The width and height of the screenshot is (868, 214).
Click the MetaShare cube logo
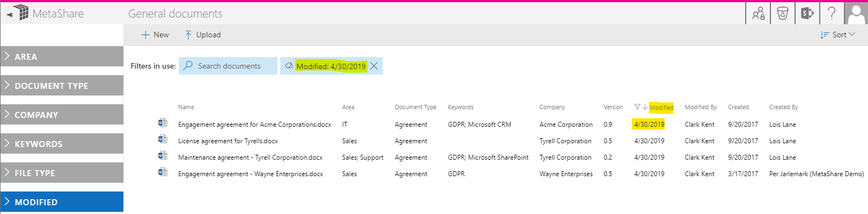click(x=21, y=13)
